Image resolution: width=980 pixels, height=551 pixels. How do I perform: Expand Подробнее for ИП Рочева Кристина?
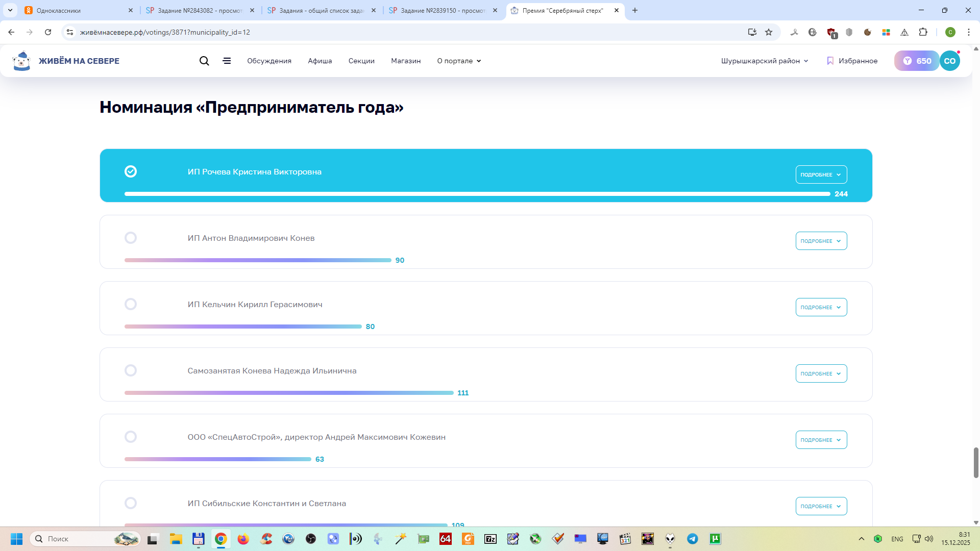(821, 174)
